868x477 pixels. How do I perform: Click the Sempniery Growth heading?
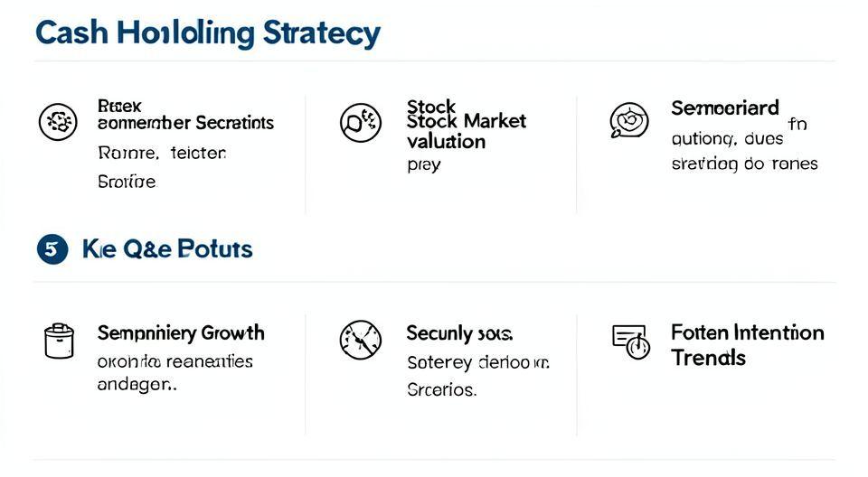[181, 333]
